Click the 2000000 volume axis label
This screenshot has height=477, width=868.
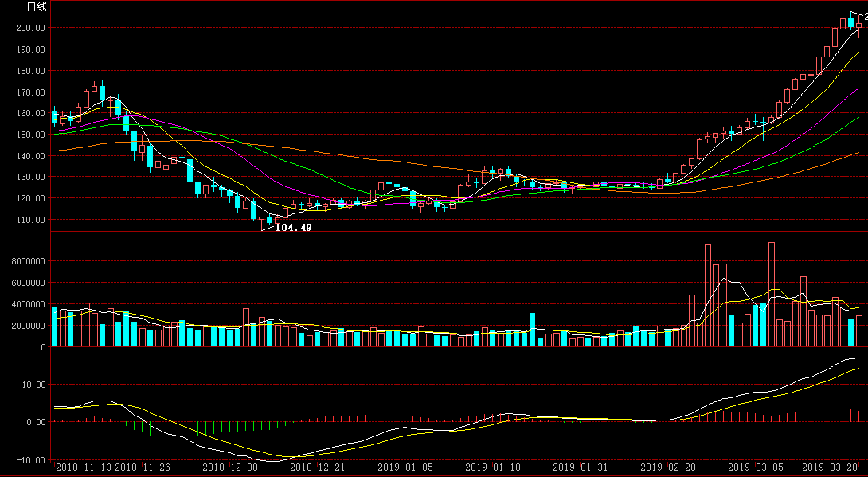click(28, 326)
